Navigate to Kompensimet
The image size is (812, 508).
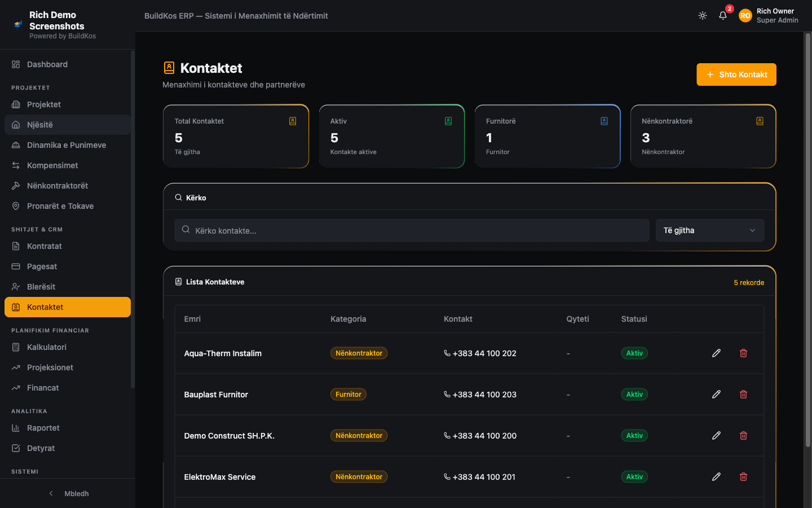(x=68, y=165)
